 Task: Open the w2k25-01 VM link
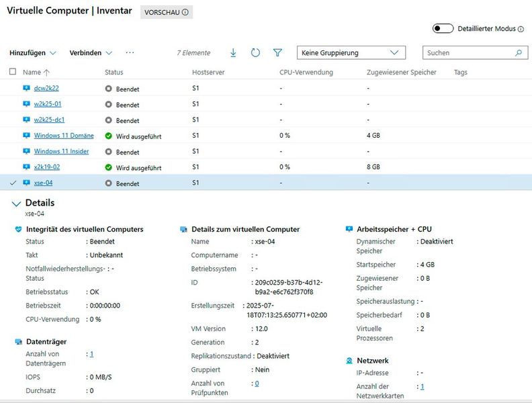(48, 104)
